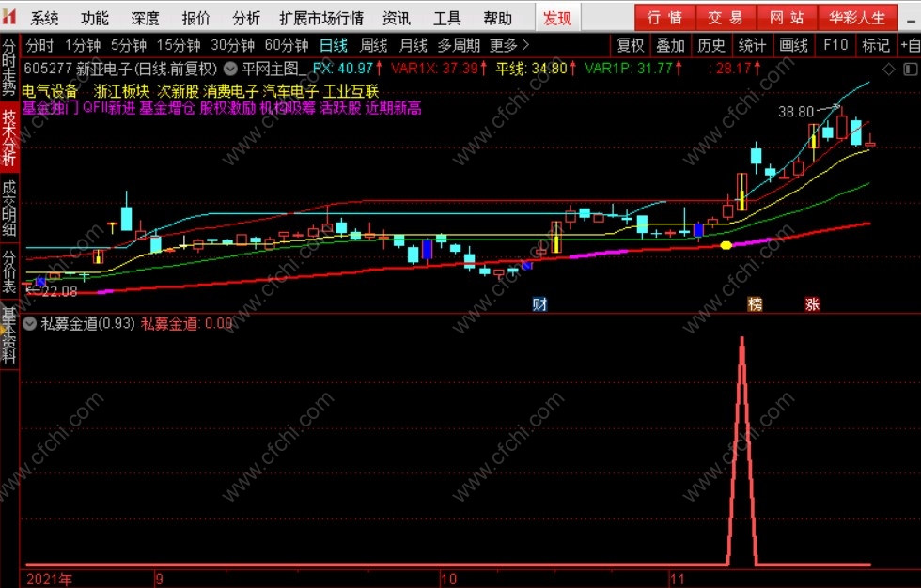Screen dimensions: 921x588
Task: Click the 榜 event marker icon
Action: point(755,304)
